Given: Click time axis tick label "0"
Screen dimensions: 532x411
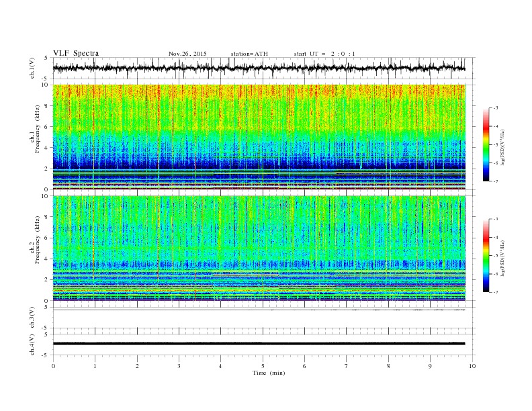Looking at the screenshot, I should pos(53,366).
